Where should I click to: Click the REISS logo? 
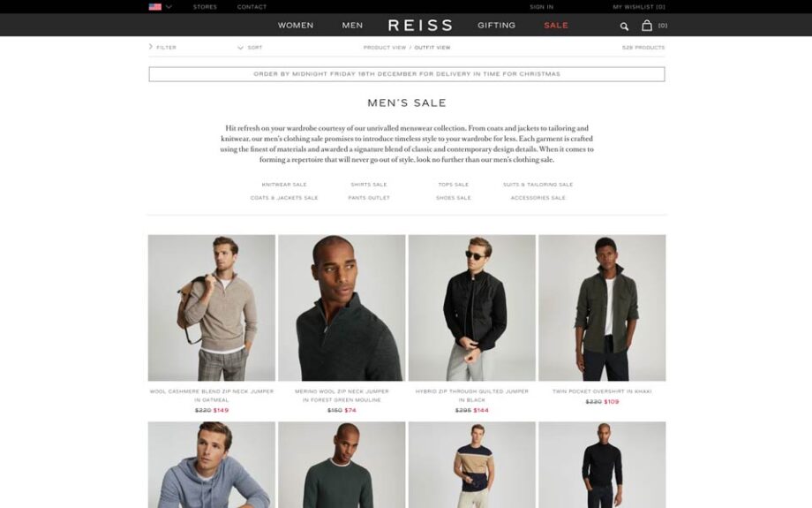(x=420, y=25)
